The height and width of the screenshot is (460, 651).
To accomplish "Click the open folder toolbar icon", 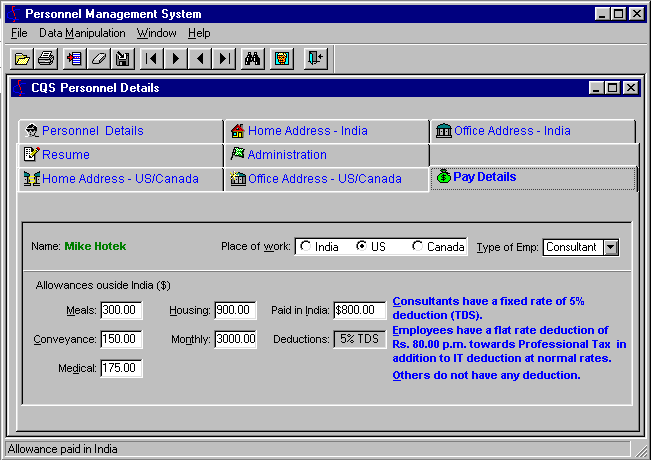I will coord(22,58).
